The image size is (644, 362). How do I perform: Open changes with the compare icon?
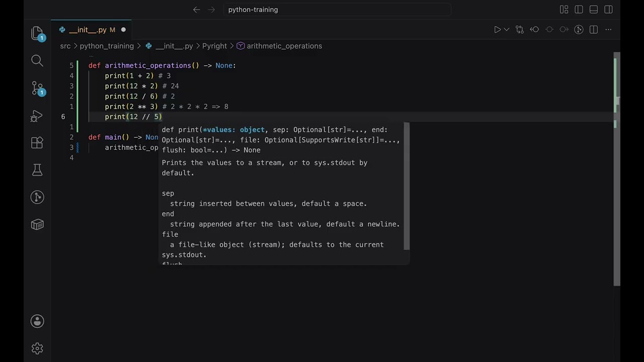coord(520,30)
